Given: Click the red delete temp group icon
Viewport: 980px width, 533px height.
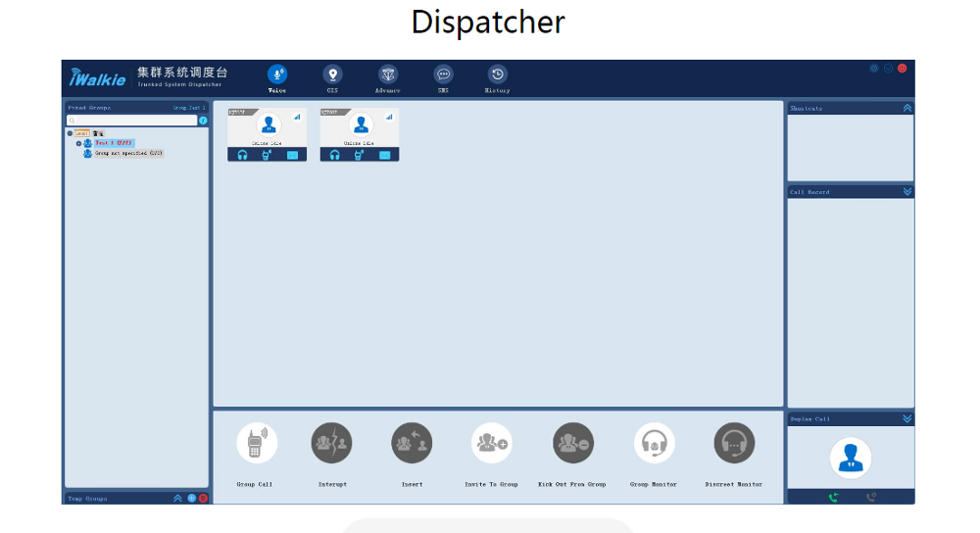Looking at the screenshot, I should click(x=203, y=498).
